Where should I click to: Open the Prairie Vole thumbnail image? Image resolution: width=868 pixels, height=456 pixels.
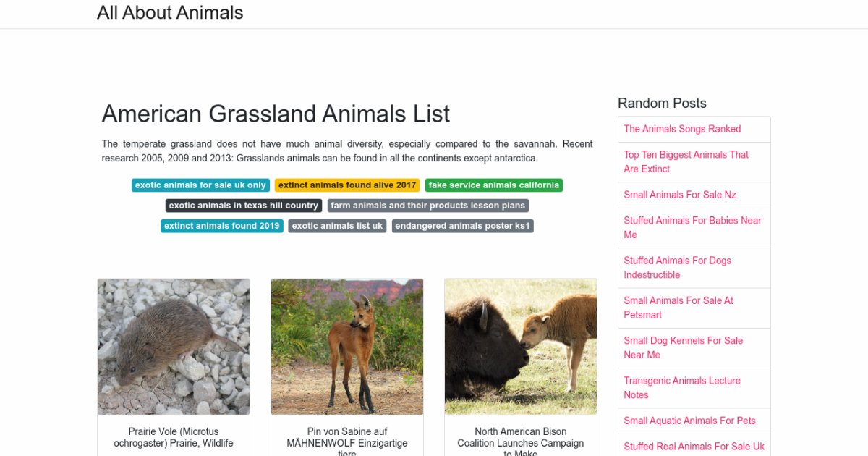(174, 347)
